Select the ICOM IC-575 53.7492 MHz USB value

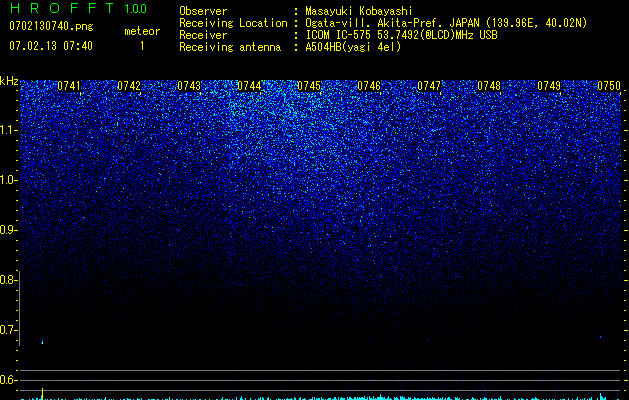click(x=402, y=35)
